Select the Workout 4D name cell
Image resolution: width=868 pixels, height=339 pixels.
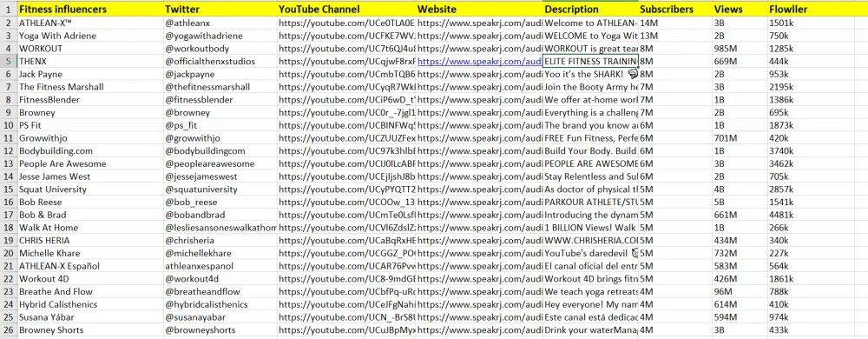click(91, 279)
